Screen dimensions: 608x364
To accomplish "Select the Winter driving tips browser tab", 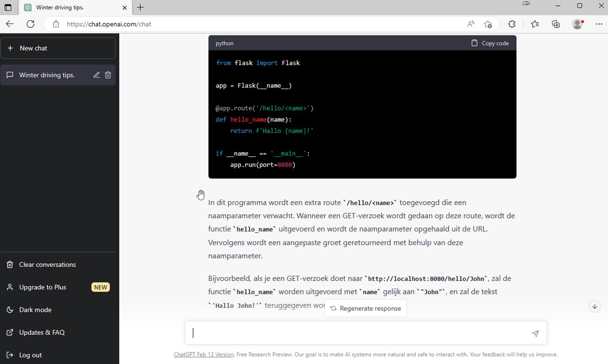I will tap(75, 7).
